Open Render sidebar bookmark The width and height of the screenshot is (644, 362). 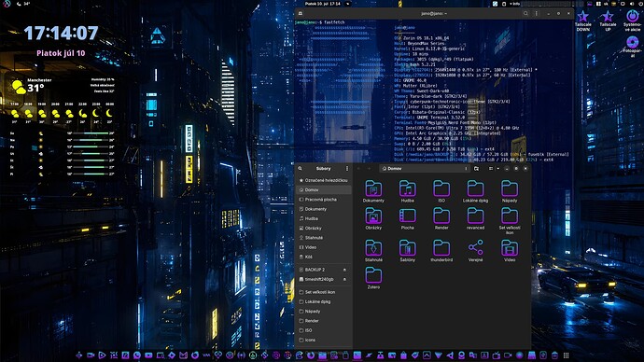tap(324, 321)
